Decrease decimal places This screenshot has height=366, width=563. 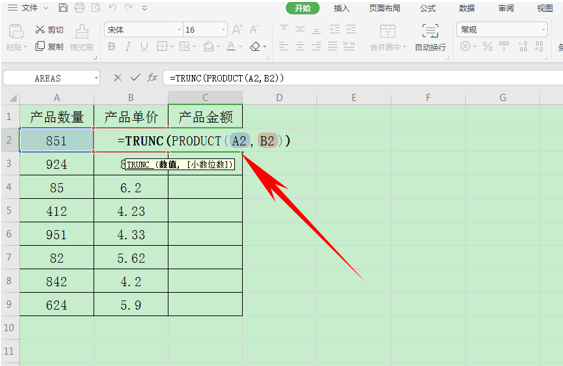pos(539,46)
